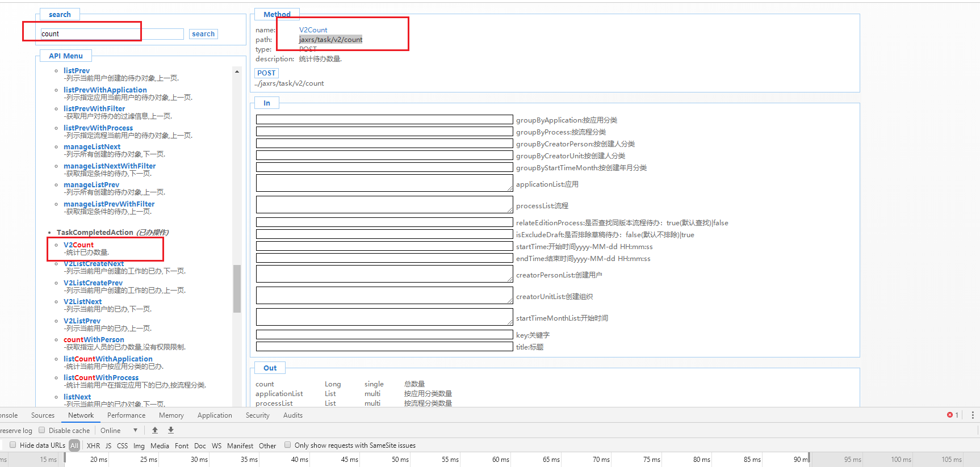Screen dimensions: 980x467
Task: Click resize handle of creatorPersonList textarea
Action: (x=510, y=279)
